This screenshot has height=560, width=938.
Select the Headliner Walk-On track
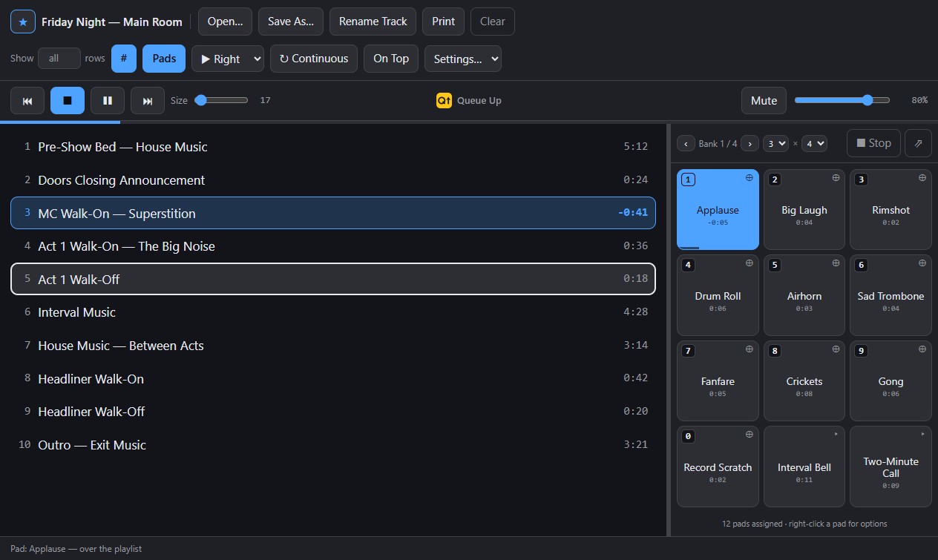[x=333, y=379]
